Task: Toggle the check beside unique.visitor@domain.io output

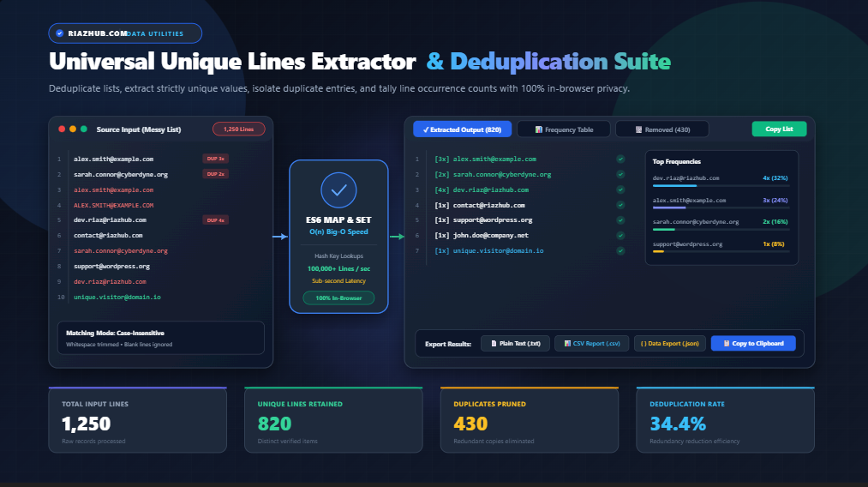Action: pyautogui.click(x=620, y=251)
